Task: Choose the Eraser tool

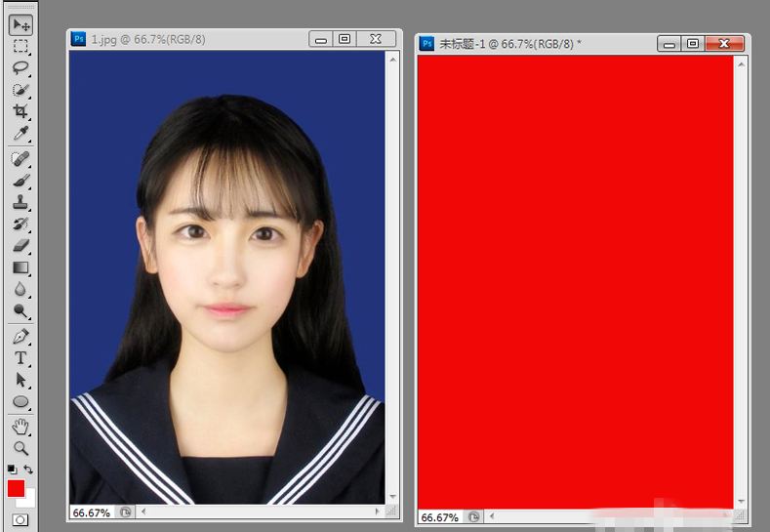Action: point(20,246)
